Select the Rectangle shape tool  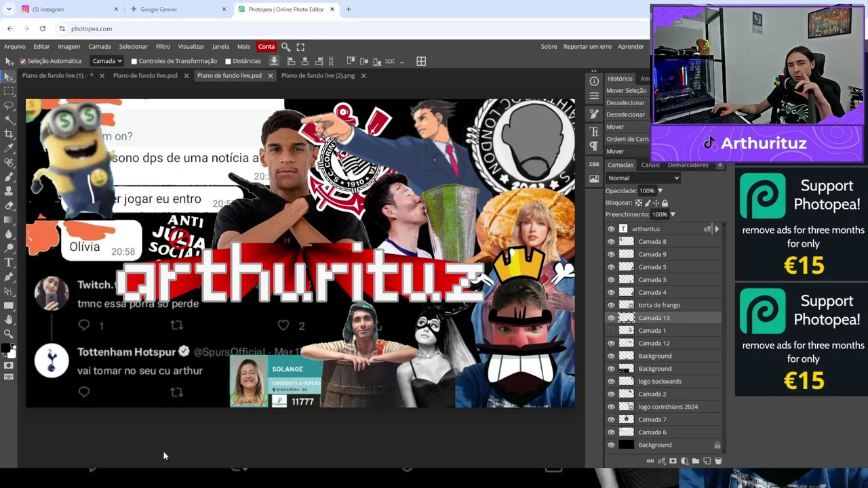pyautogui.click(x=9, y=305)
